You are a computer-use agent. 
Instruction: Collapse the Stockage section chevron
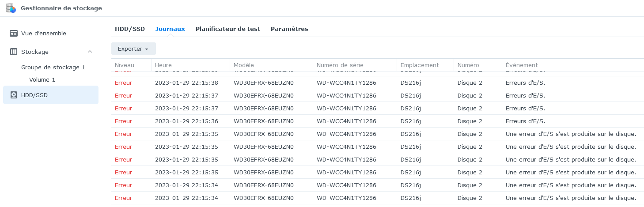coord(90,52)
